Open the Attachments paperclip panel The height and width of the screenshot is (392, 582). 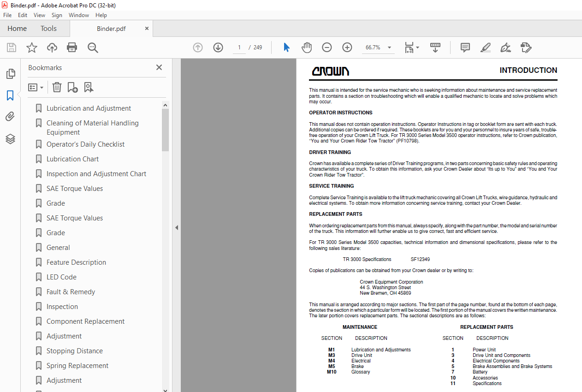coord(10,117)
